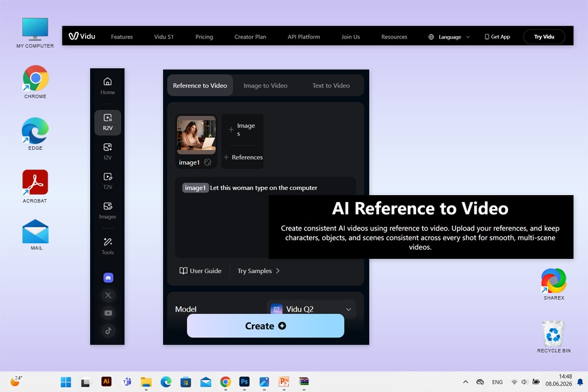Switch to Text to Video tab

point(331,86)
